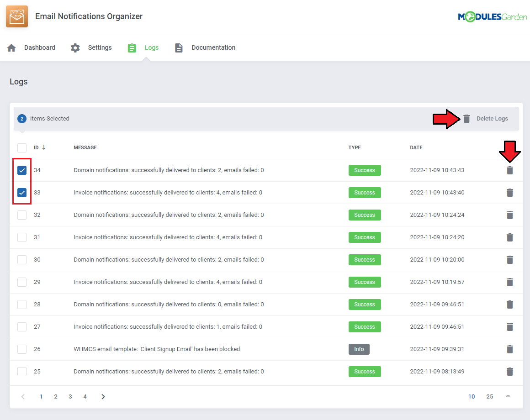Show 10 entries per page

point(472,397)
